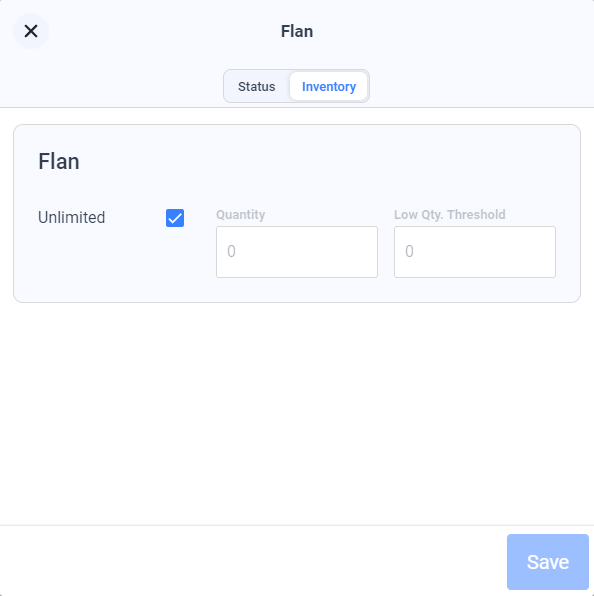
Task: Click the Quantity field label
Action: click(x=241, y=215)
